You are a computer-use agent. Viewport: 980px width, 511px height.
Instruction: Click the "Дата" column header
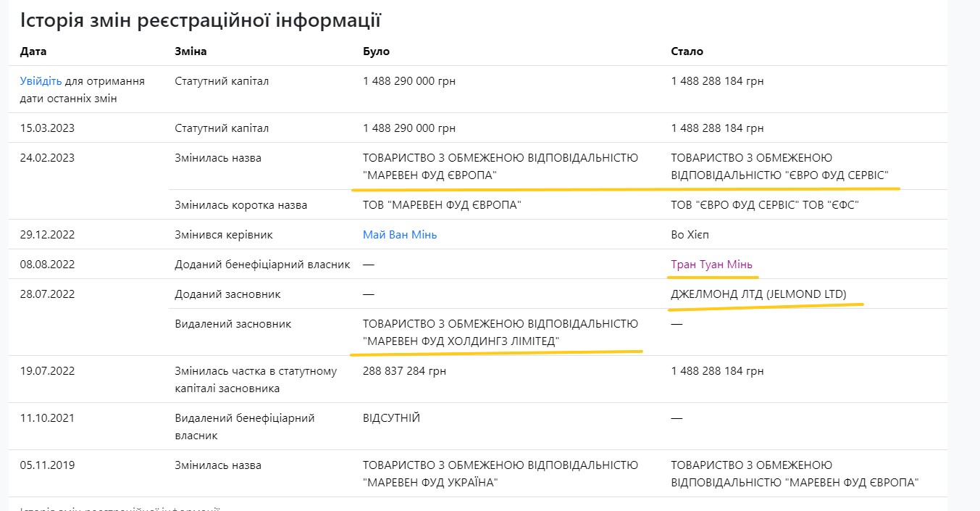coord(33,51)
